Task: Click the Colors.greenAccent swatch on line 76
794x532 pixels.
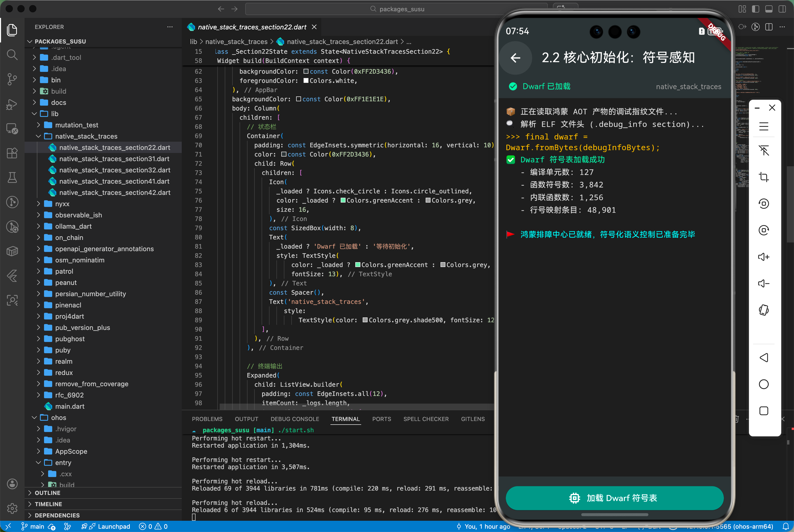Action: [343, 200]
